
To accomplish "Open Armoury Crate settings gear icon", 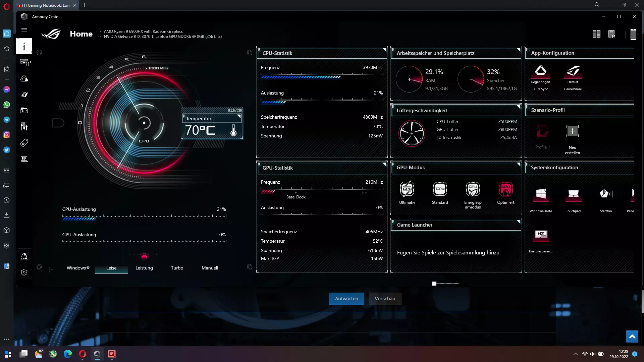I will tap(24, 272).
